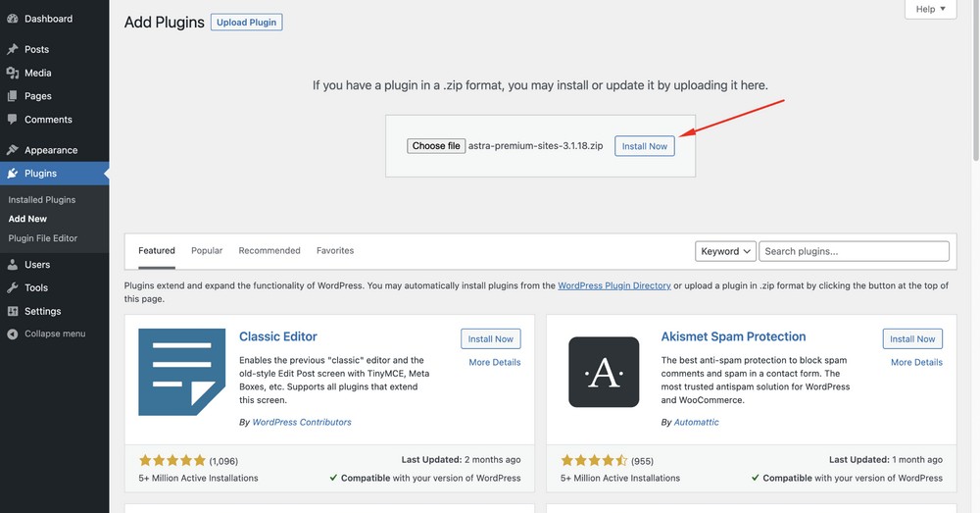Focus the Search plugins input field
This screenshot has width=980, height=513.
coord(854,251)
